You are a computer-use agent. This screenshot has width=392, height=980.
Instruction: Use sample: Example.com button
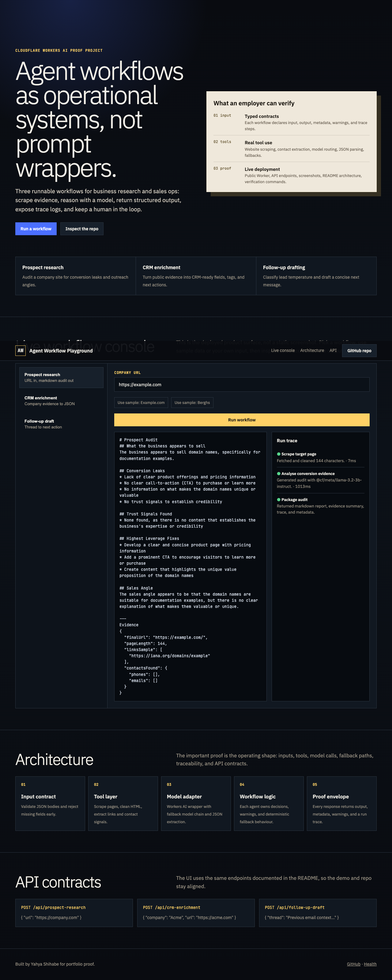(x=141, y=402)
